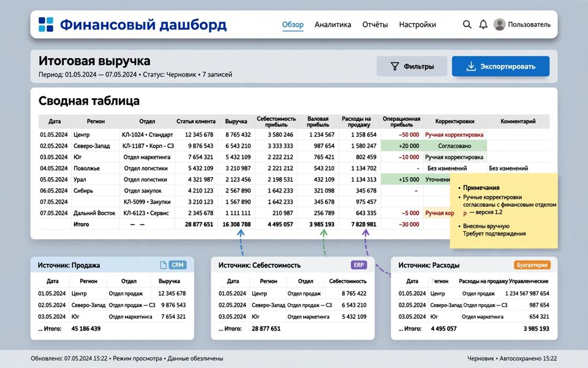Open the Фильтры button
The image size is (588, 368).
[x=412, y=66]
